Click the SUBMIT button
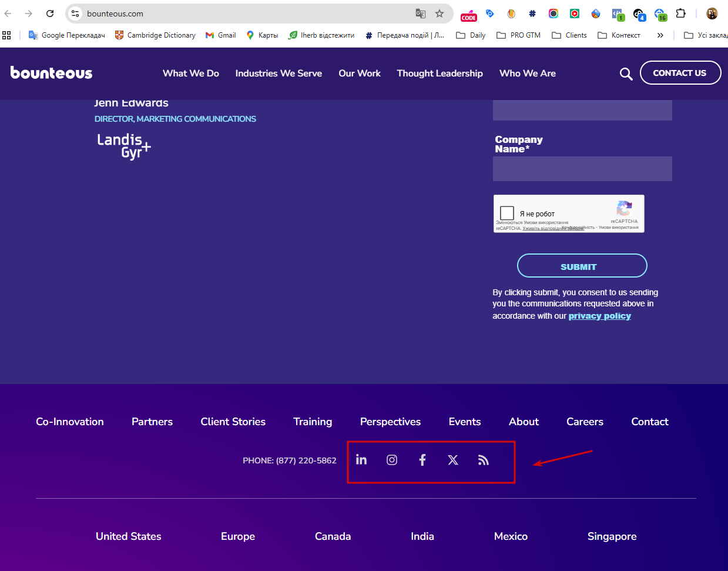Viewport: 728px width, 571px height. (x=582, y=266)
